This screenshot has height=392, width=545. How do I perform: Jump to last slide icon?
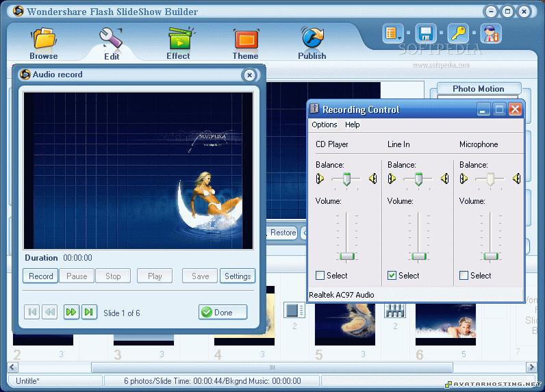pos(89,312)
